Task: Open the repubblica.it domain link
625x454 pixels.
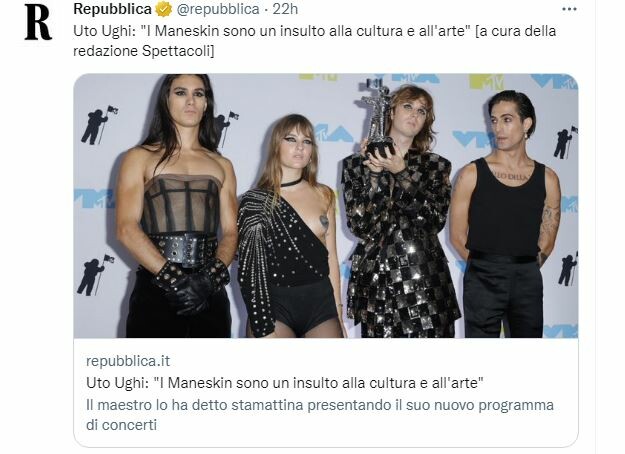Action: click(128, 361)
